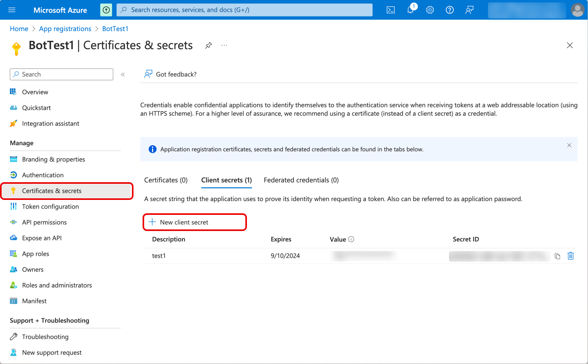
Task: Click the yellow key icon beside BotTest1 title
Action: click(17, 49)
